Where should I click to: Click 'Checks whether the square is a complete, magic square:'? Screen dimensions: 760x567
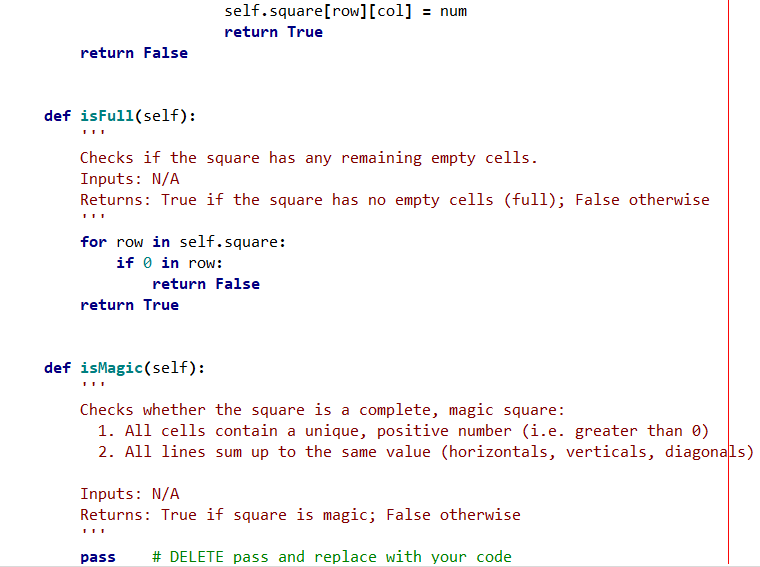322,410
